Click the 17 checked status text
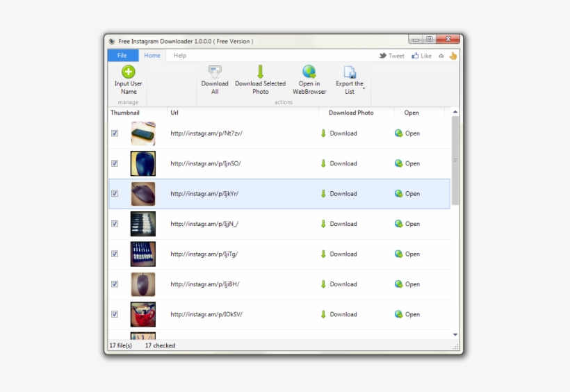 [x=161, y=345]
